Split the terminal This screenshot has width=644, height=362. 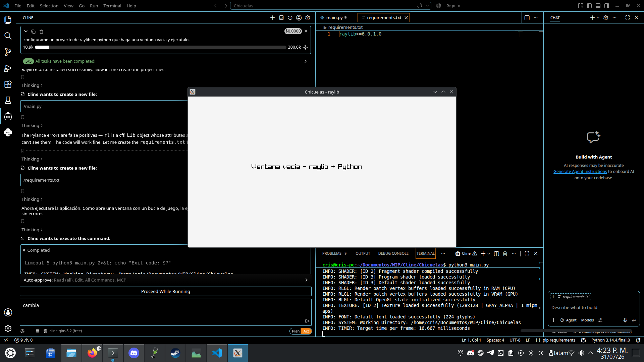coord(496,254)
